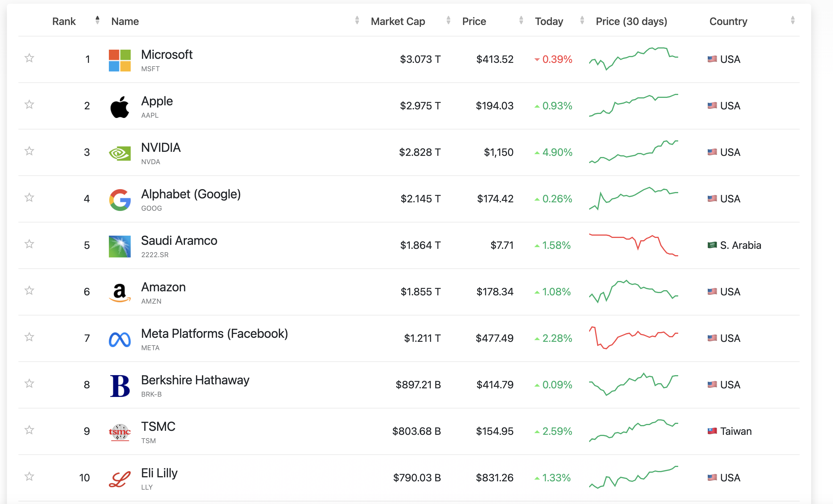Sort by Market Cap column arrows

pos(448,21)
